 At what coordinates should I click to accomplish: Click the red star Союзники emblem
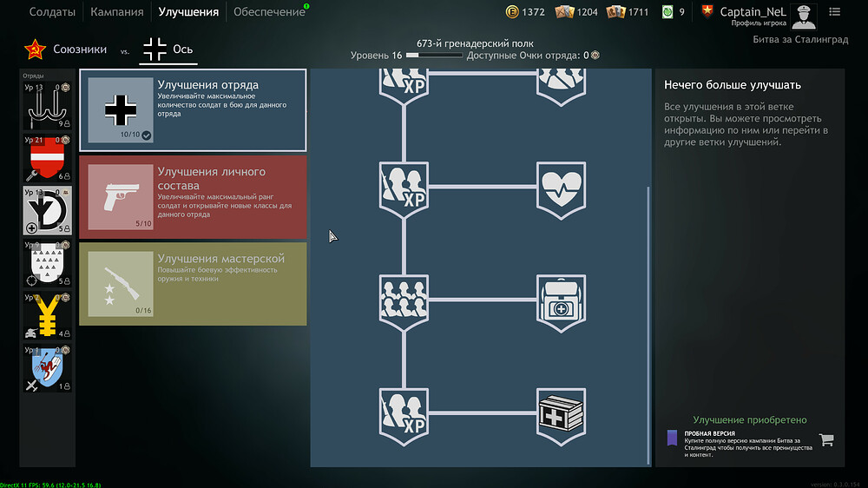point(35,49)
